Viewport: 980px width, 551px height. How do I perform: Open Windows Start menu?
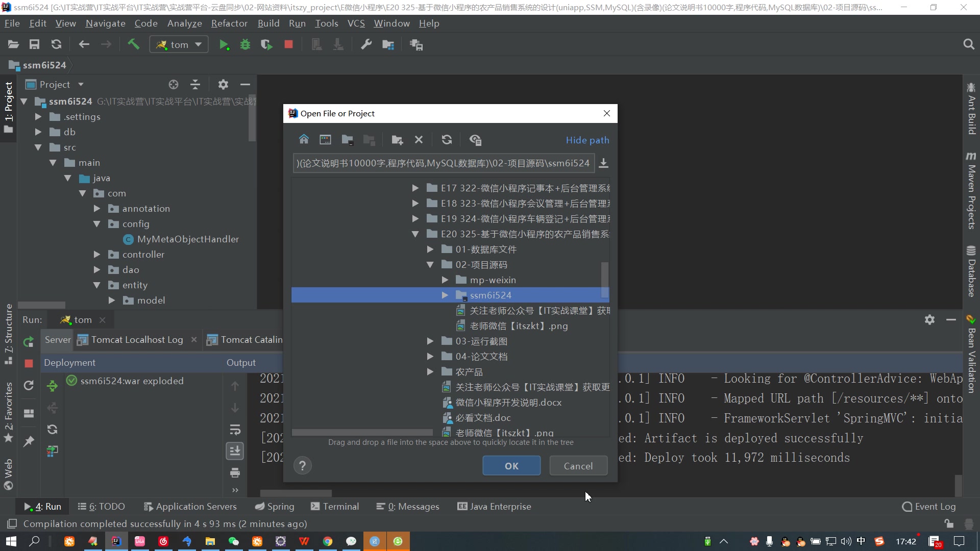(x=11, y=541)
